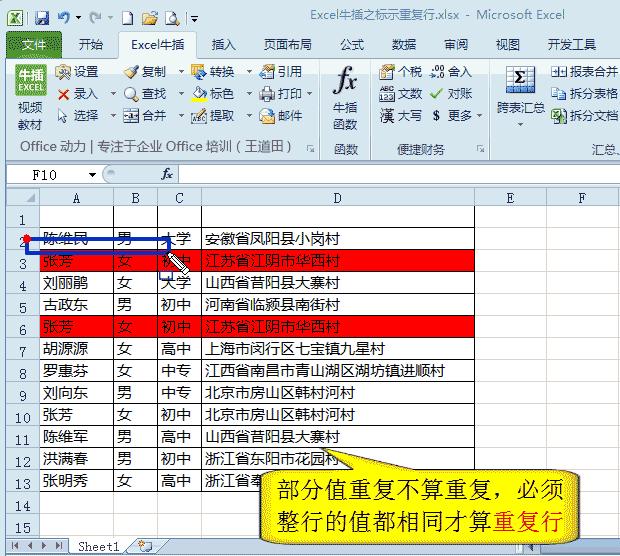
Task: Click the formula bar input area
Action: pyautogui.click(x=399, y=174)
